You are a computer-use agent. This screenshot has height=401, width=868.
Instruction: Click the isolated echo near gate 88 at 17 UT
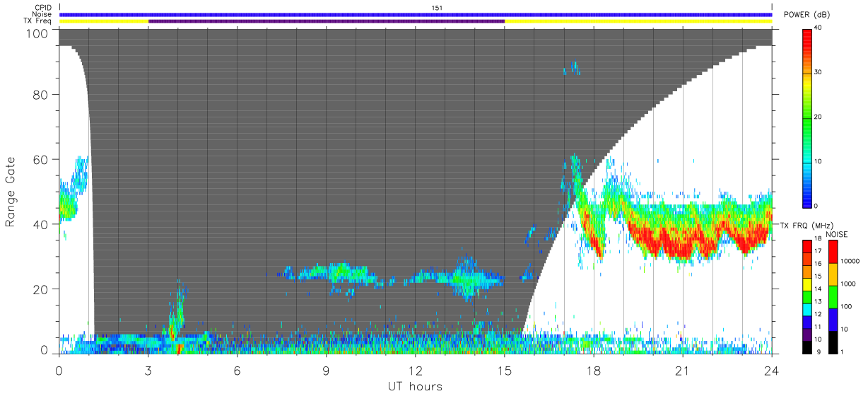[x=572, y=68]
